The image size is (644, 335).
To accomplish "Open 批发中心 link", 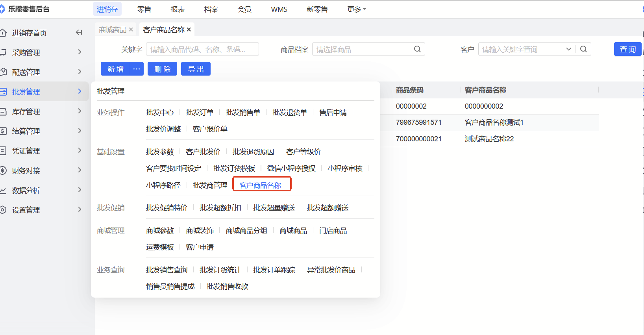I will click(x=160, y=113).
